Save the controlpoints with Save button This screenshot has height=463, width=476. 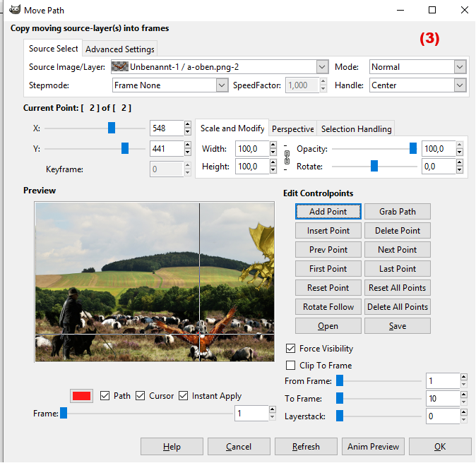coord(398,326)
